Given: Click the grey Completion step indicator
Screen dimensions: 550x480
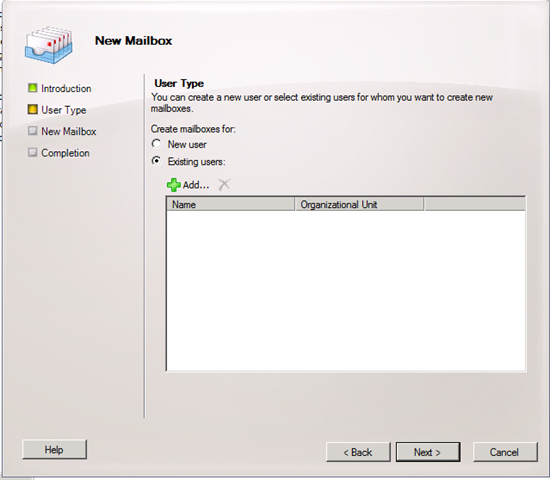Looking at the screenshot, I should tap(33, 152).
